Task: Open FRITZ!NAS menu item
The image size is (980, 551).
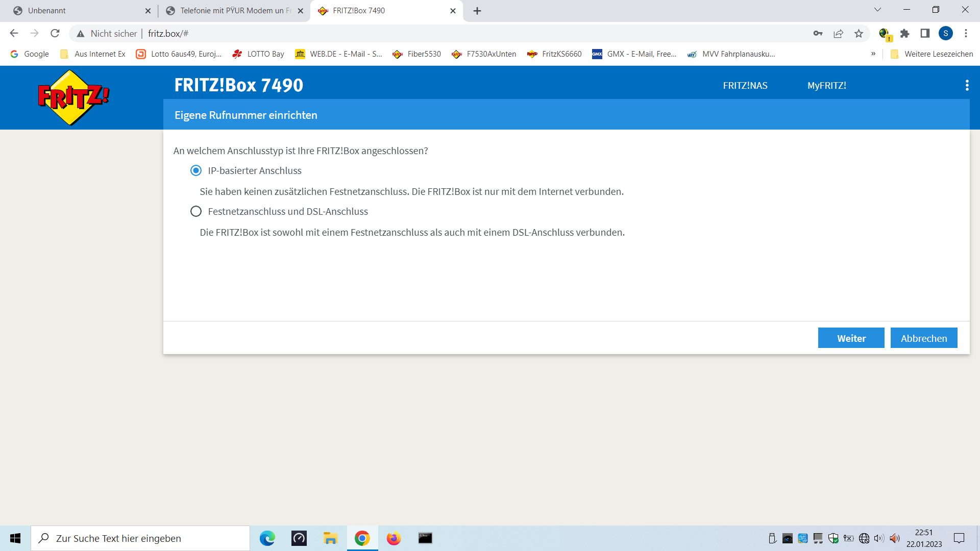Action: pos(745,86)
